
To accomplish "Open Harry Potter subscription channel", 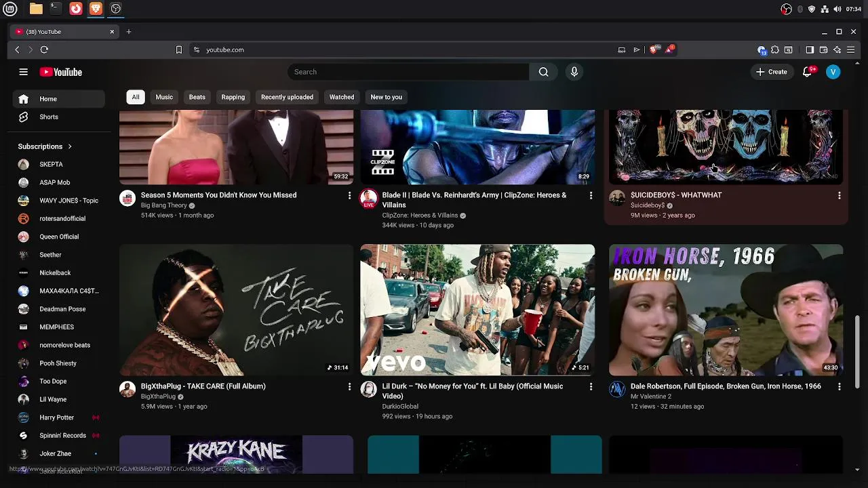I will (x=58, y=418).
